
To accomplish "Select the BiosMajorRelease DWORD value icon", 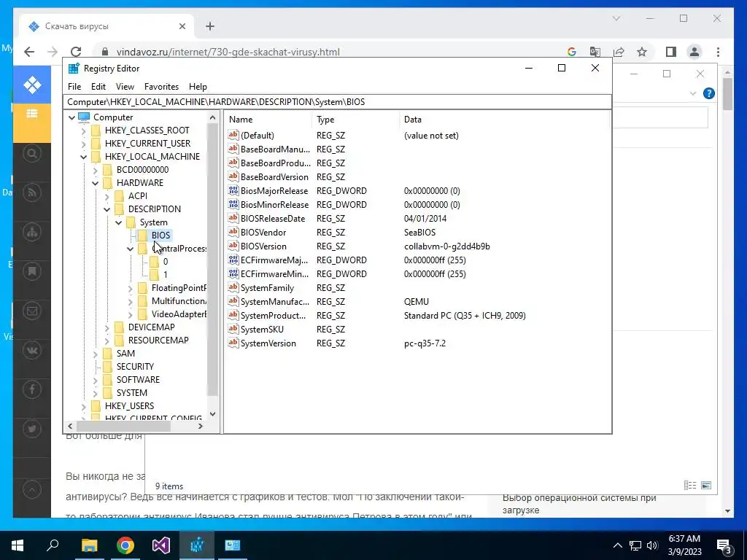I will [x=233, y=190].
